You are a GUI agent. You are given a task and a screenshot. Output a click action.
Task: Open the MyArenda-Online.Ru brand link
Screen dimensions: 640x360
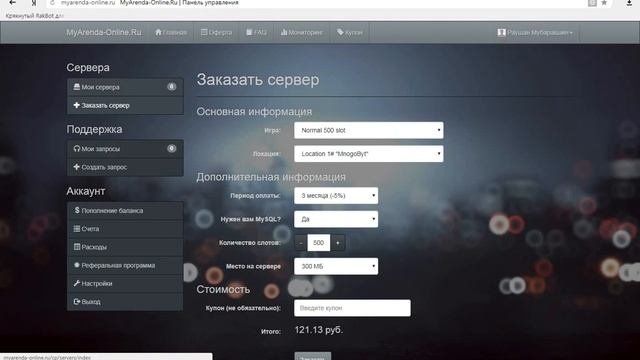pos(104,32)
